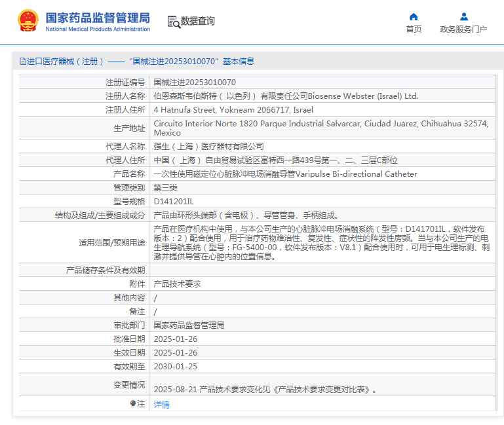The image size is (504, 425).
Task: Click the 产品技术要求 attachment entry
Action: (177, 284)
